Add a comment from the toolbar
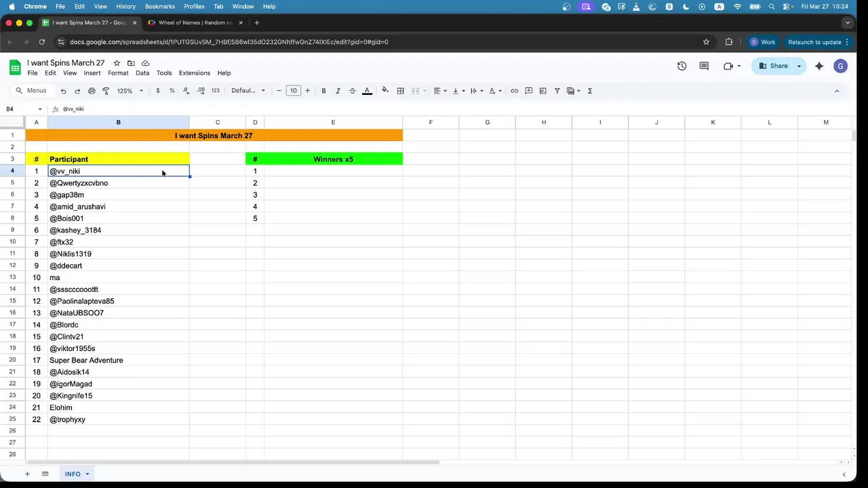The image size is (868, 488). point(528,91)
